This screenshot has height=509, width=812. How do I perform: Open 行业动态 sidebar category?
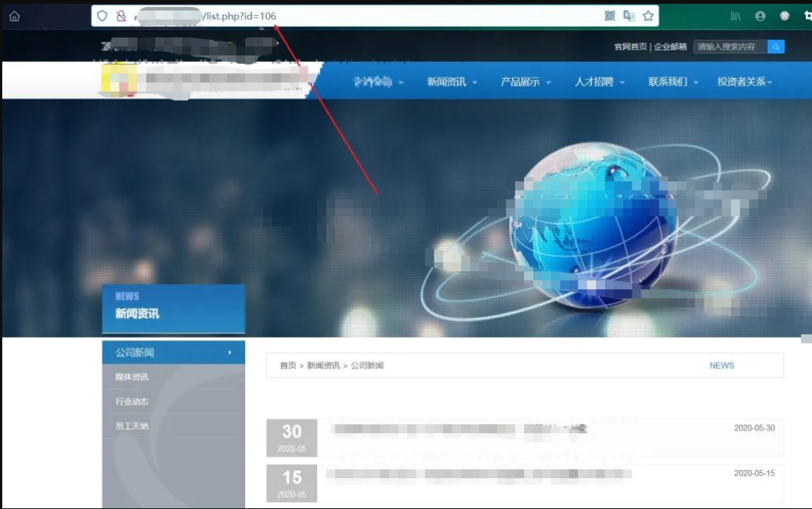132,401
